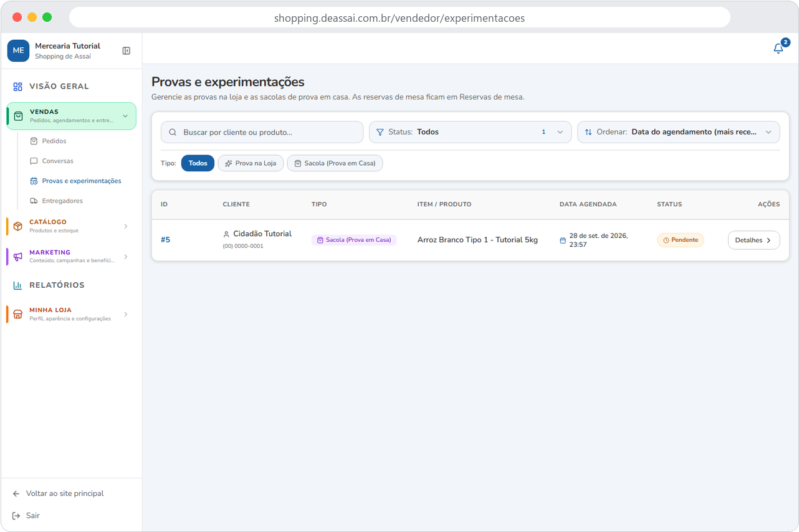Click the Sair logout icon
799x532 pixels.
point(16,516)
